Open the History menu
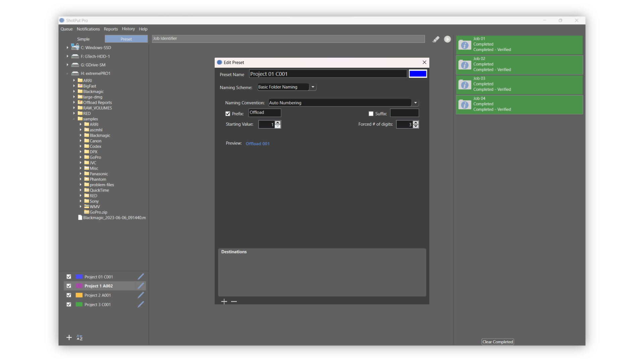644x362 pixels. tap(128, 29)
